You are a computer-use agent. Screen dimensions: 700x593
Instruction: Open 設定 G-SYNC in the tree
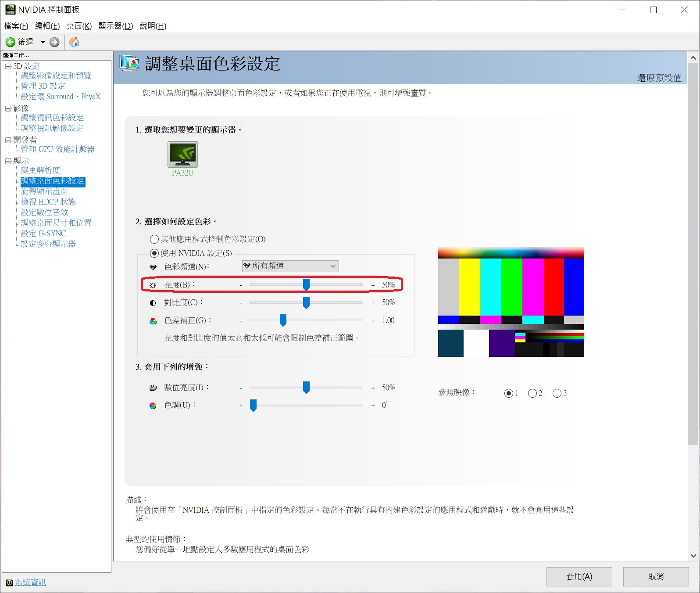(x=43, y=234)
